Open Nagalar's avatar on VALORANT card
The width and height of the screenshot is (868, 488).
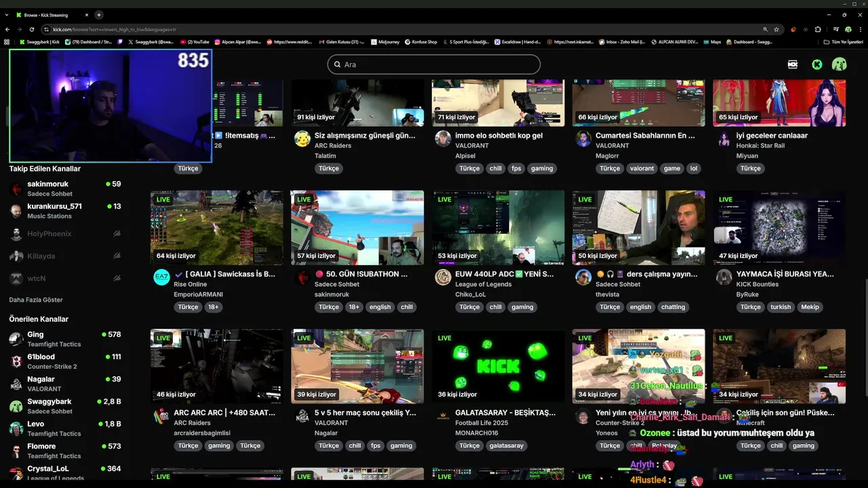pos(302,415)
